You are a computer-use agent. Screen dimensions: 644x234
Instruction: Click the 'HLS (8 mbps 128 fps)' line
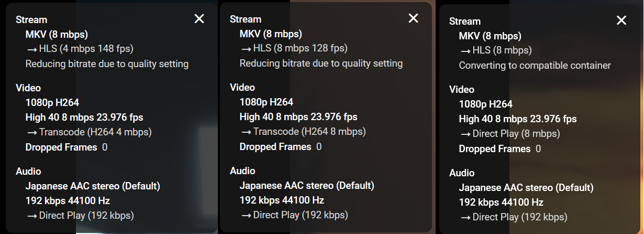coord(294,48)
